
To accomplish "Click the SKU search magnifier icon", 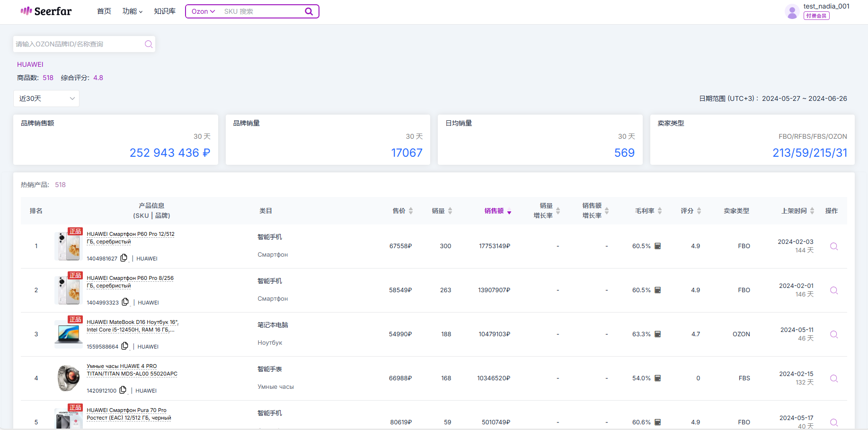I will (309, 11).
